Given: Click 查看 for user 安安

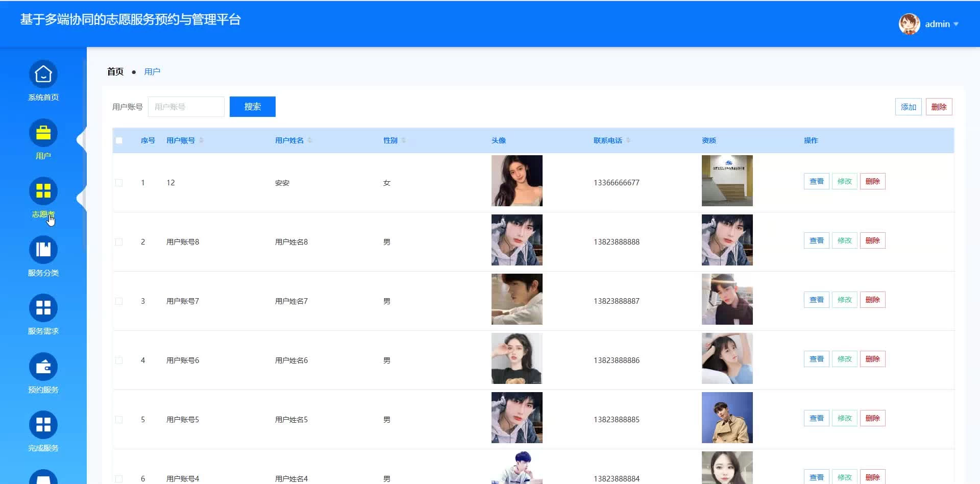Looking at the screenshot, I should coord(817,181).
